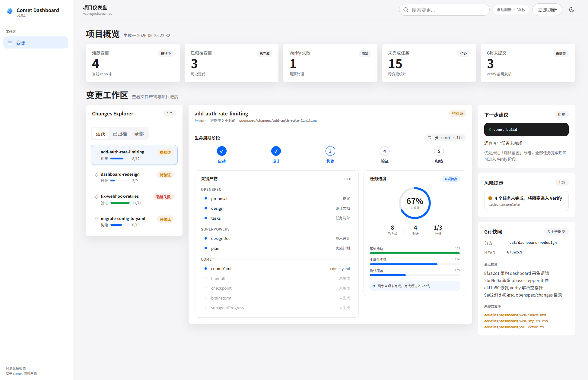Viewport: 588px width, 380px height.
Task: Open the 变更 sidebar item
Action: tap(36, 42)
